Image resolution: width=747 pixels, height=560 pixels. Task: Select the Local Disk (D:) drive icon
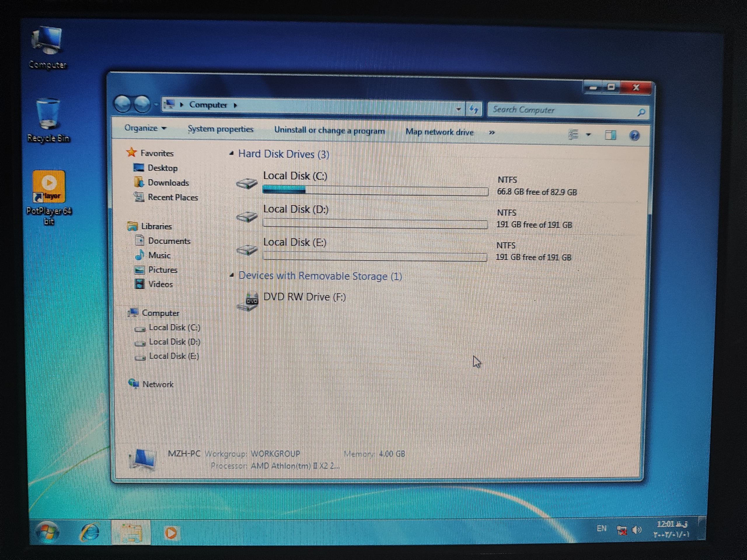point(247,216)
